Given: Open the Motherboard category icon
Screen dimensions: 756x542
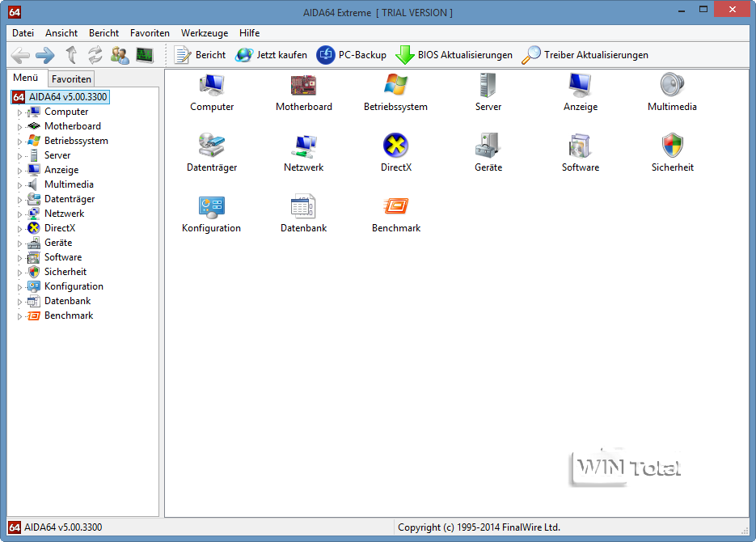Looking at the screenshot, I should click(x=303, y=86).
